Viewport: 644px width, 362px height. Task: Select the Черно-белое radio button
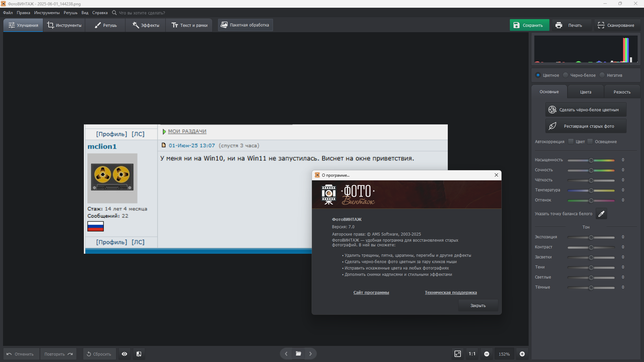[x=566, y=75]
